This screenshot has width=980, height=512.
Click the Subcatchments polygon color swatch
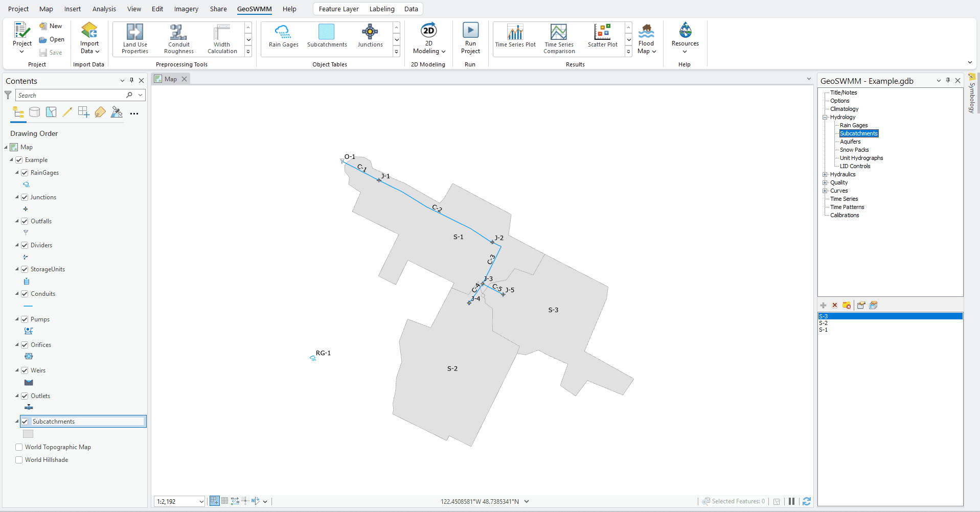[x=28, y=433]
